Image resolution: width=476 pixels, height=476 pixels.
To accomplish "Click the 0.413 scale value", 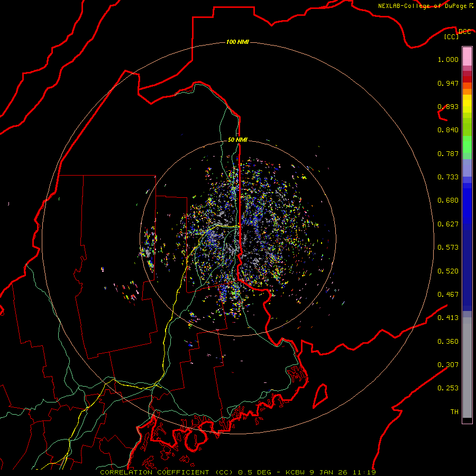I will [x=448, y=318].
